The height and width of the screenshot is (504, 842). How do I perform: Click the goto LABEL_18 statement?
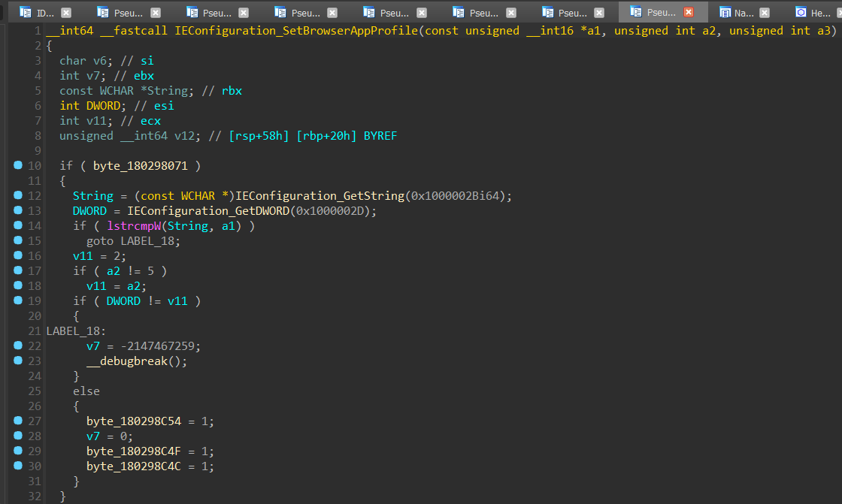pyautogui.click(x=133, y=241)
